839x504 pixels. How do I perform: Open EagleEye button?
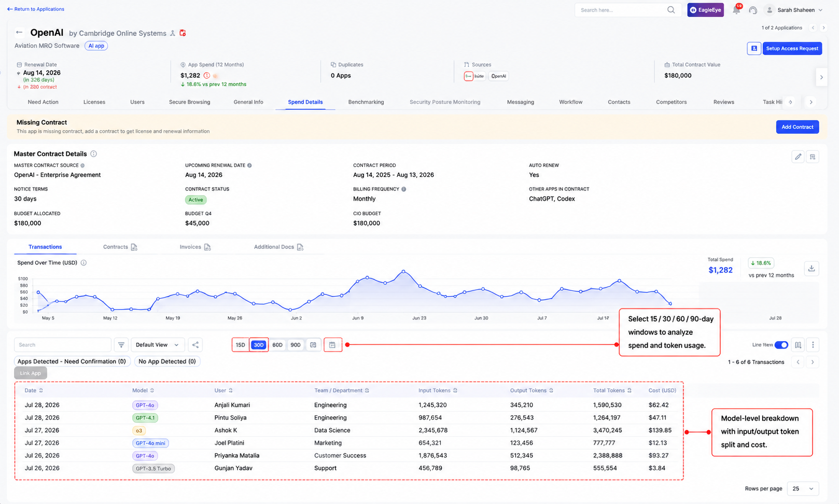(x=705, y=10)
